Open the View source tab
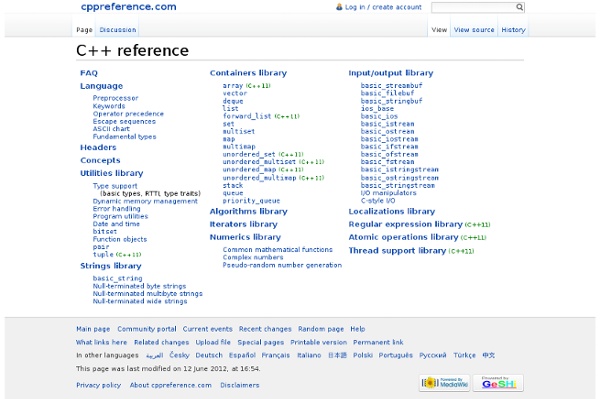 click(474, 29)
